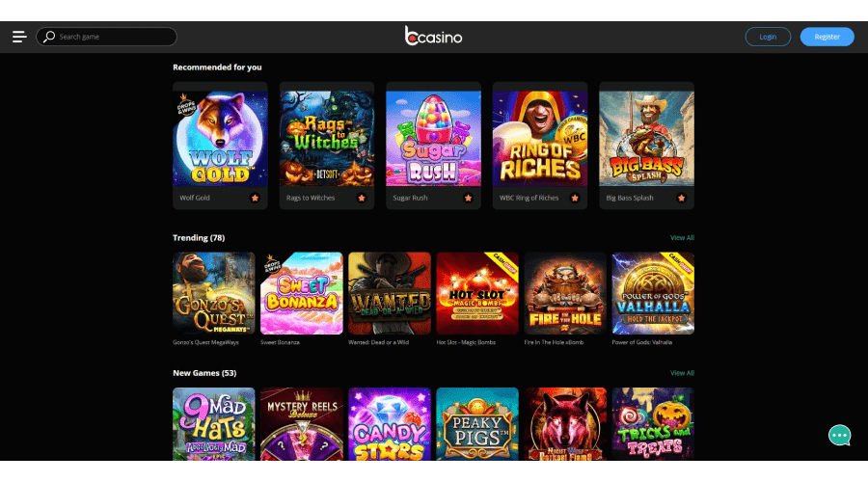Click the bcasino logo
Image resolution: width=868 pixels, height=482 pixels.
pos(433,36)
